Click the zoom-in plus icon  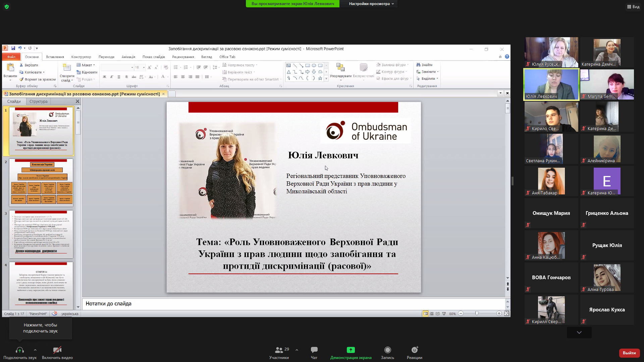click(499, 314)
